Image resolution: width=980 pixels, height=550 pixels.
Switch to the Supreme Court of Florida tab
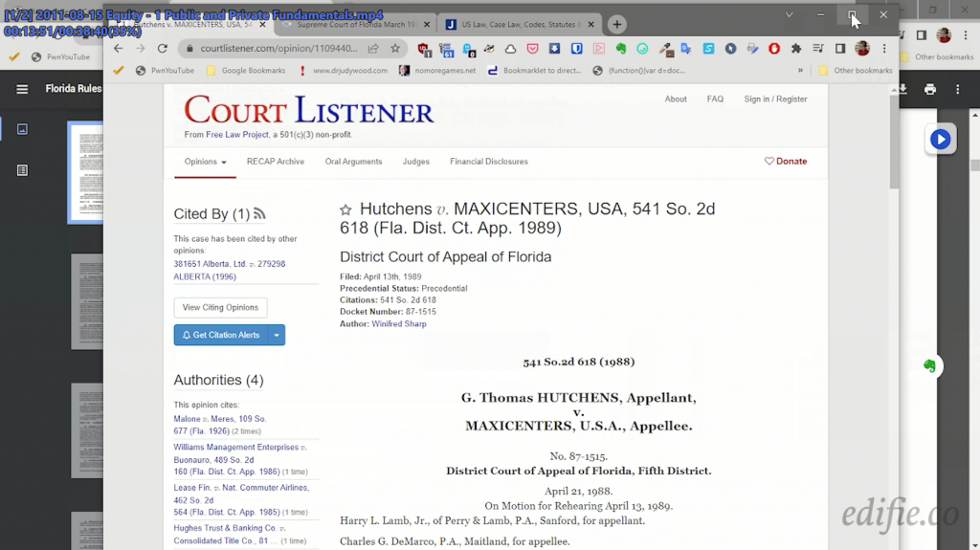coord(356,25)
